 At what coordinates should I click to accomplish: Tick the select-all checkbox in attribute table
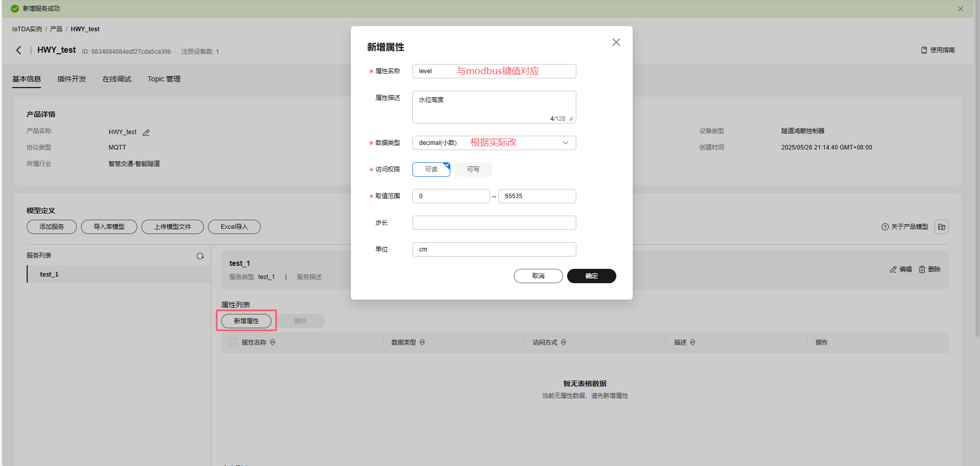click(x=234, y=343)
